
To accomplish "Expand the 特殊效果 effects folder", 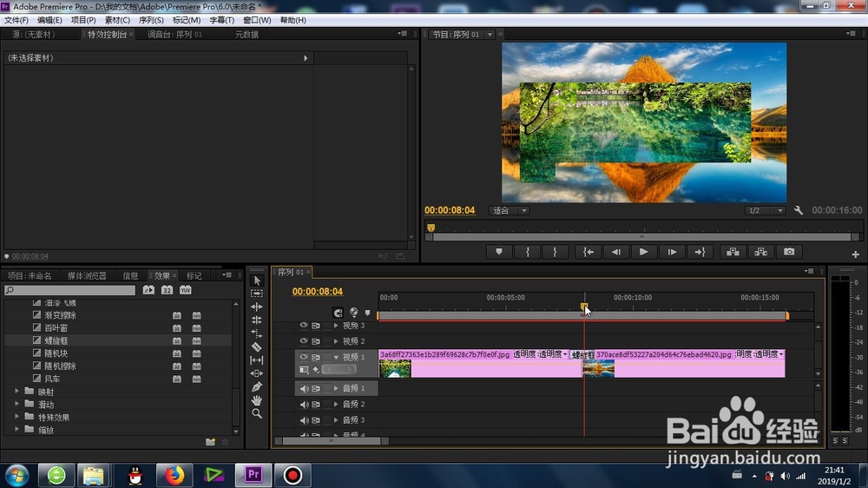I will coord(16,417).
